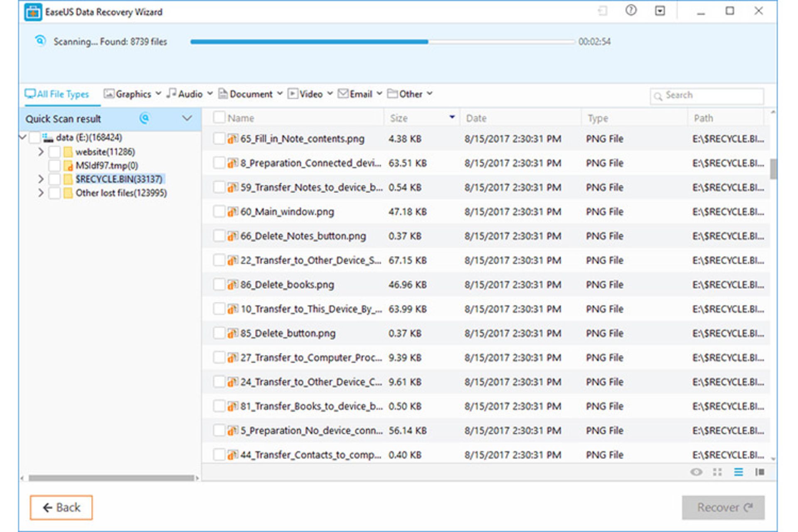Click file icon of 65_Fill_in_Note_contents.png
Screen dimensions: 798x532
[233, 138]
